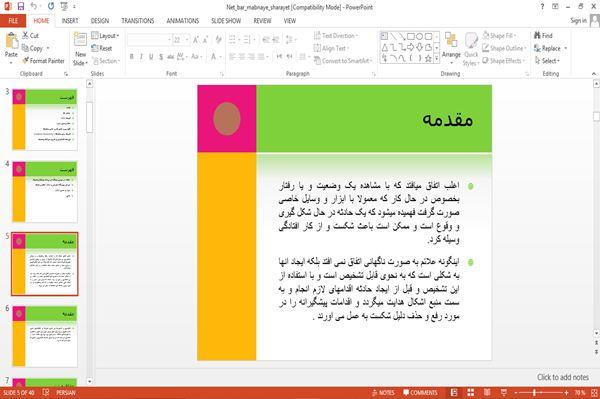This screenshot has height=399, width=600.
Task: Click the Comments button in the status bar
Action: pos(420,392)
